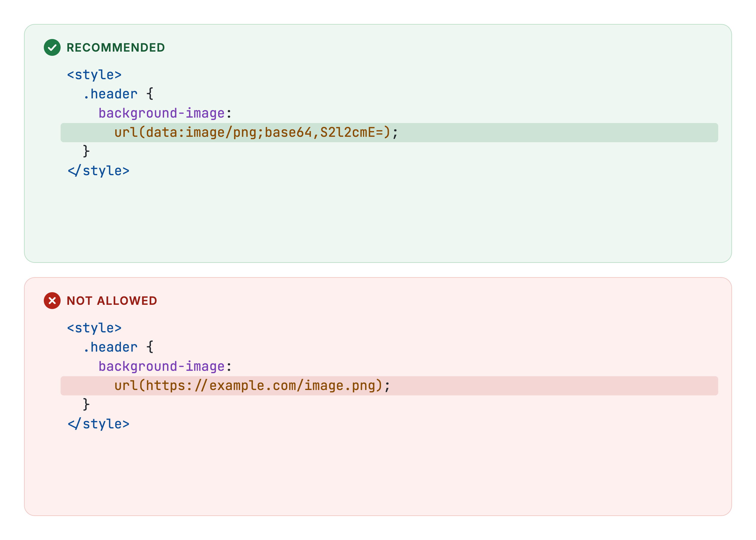Image resolution: width=756 pixels, height=540 pixels.
Task: Click the closing brace in Not Allowed panel
Action: 86,404
